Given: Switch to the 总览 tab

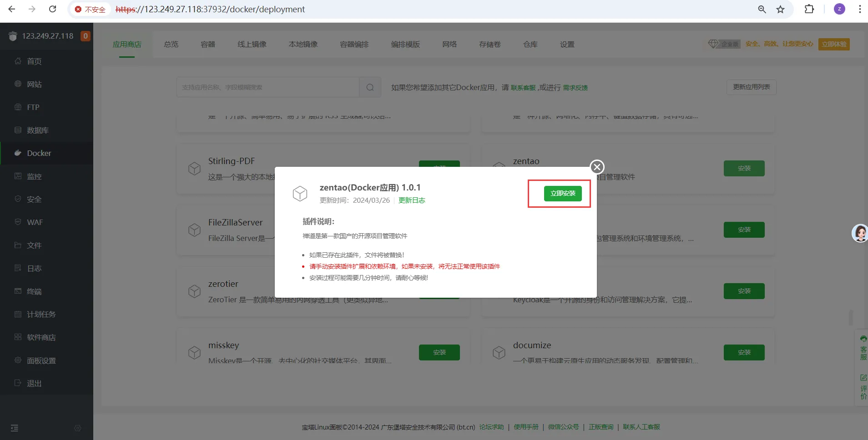Looking at the screenshot, I should (x=171, y=45).
